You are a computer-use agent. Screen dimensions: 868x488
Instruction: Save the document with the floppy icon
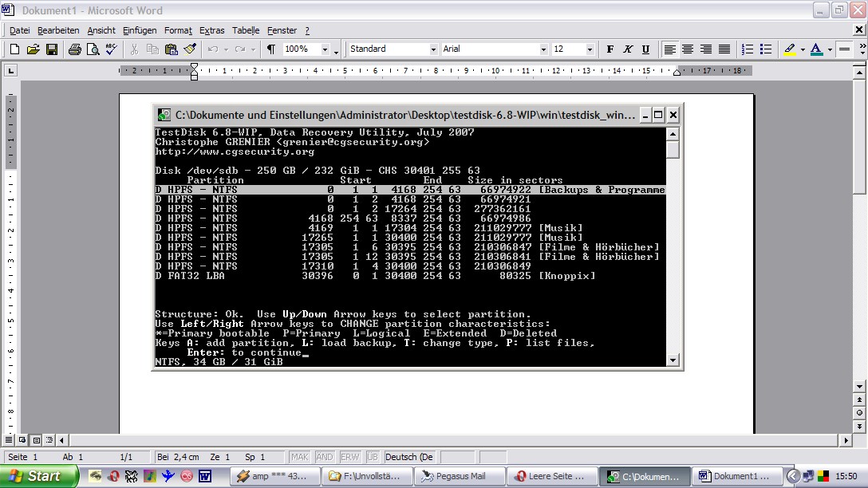52,49
